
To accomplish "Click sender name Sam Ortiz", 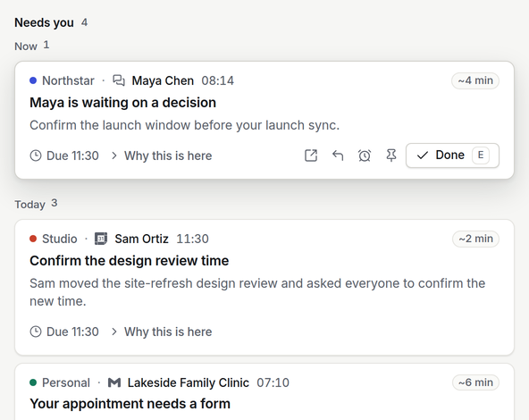I will pos(141,239).
